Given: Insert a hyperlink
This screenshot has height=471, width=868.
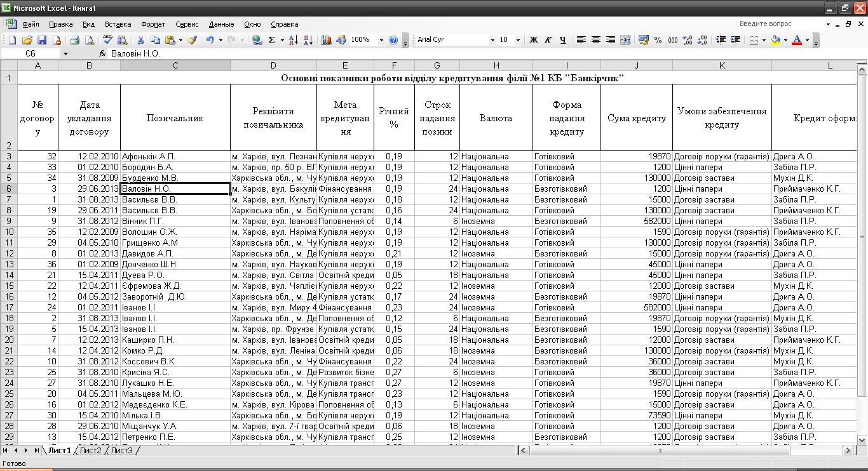Looking at the screenshot, I should [257, 40].
